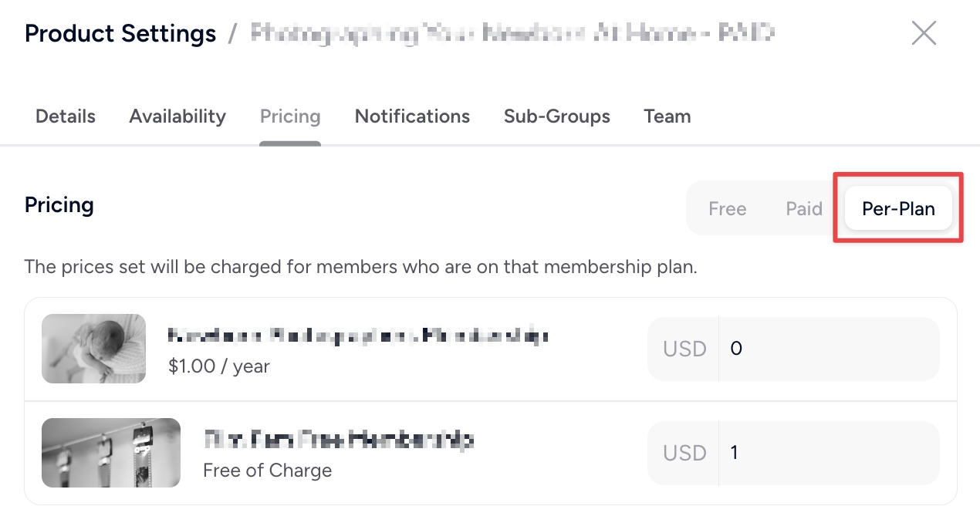
Task: Select the Per-Plan pricing option
Action: coord(898,209)
